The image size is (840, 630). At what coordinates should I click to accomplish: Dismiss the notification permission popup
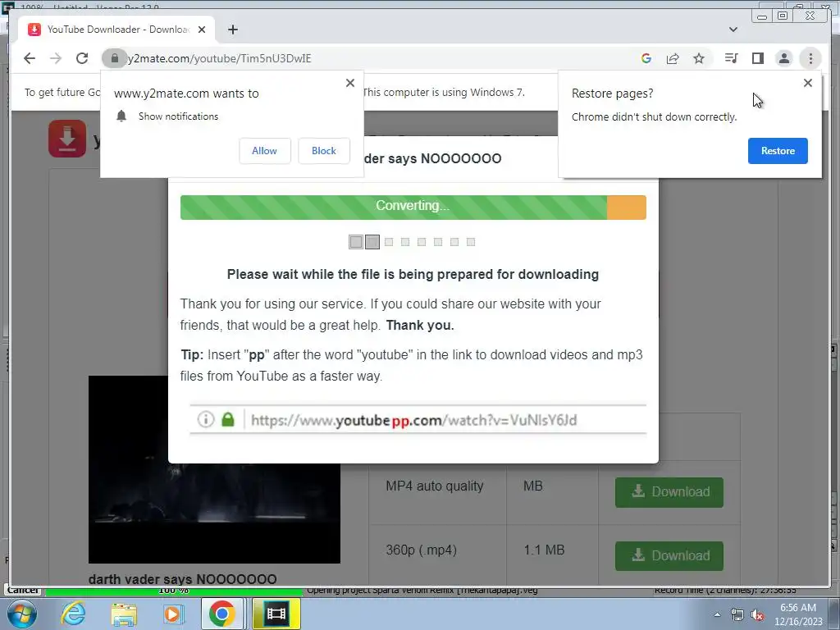click(349, 83)
